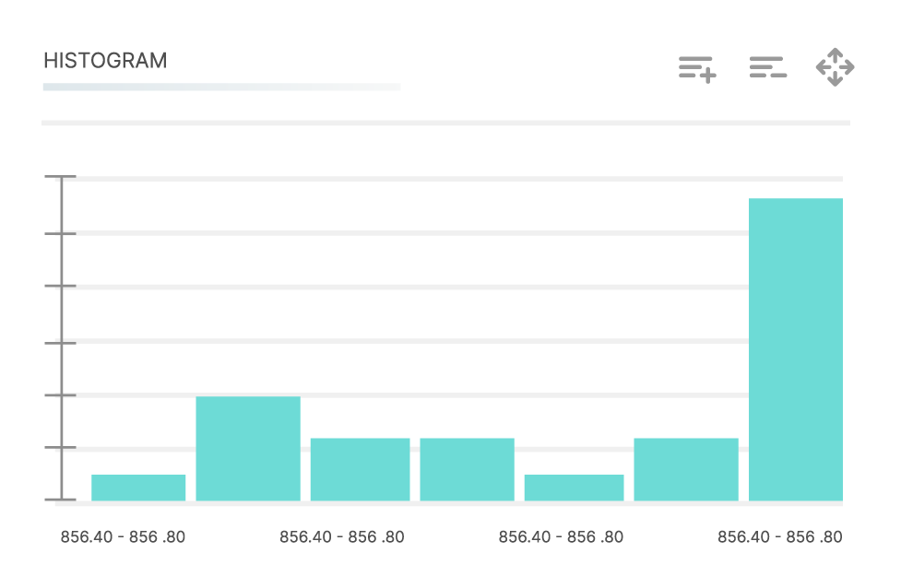Click the top tick of the vertical axis
Viewport: 901px width, 588px height.
coord(60,176)
